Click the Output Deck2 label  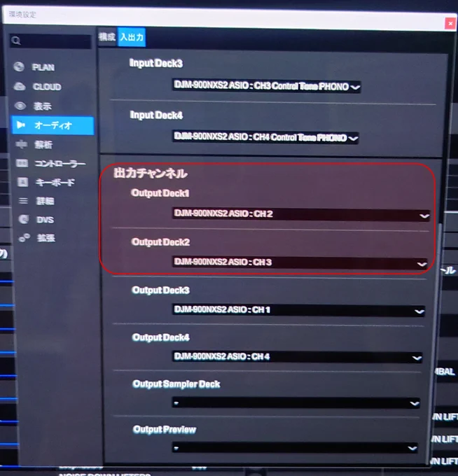coord(160,242)
